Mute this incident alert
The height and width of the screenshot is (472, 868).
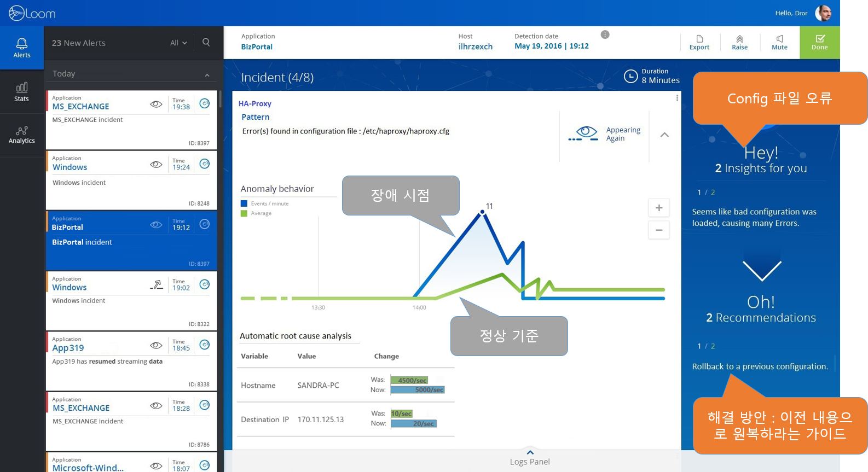point(779,43)
